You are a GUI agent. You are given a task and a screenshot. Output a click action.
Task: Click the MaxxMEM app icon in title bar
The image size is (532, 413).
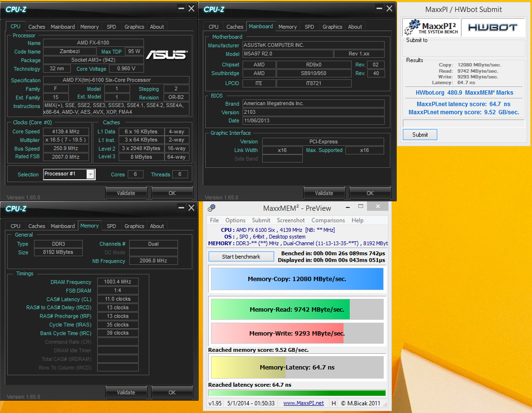click(212, 207)
